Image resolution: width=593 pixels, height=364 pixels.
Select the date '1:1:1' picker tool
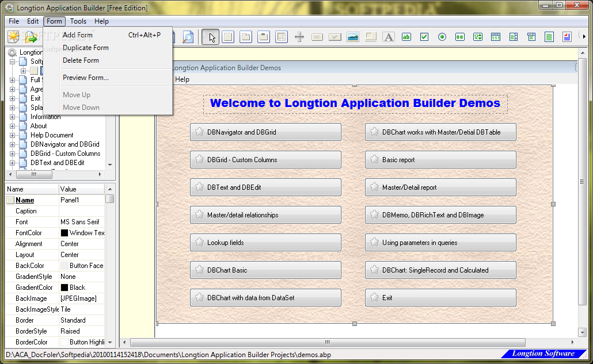point(496,37)
